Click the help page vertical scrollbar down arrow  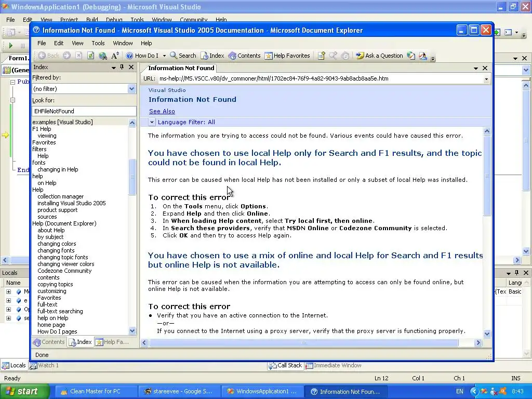(x=487, y=334)
